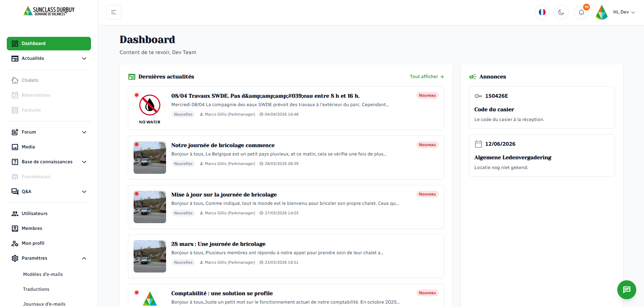Screen dimensions: 644x307
Task: Expand the Actualités submenu
Action: tap(84, 58)
